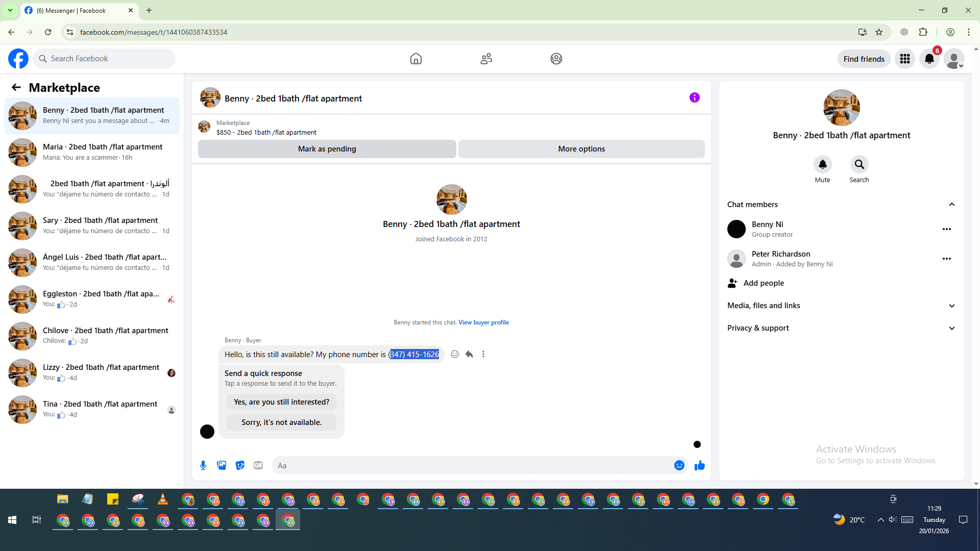Open Tina's conversation

click(92, 410)
